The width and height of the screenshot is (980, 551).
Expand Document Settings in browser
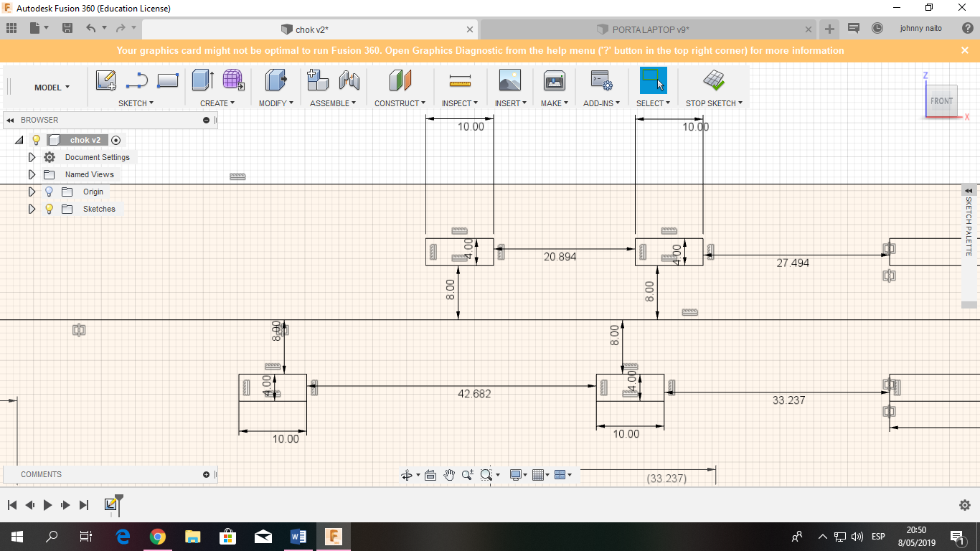[x=32, y=157]
